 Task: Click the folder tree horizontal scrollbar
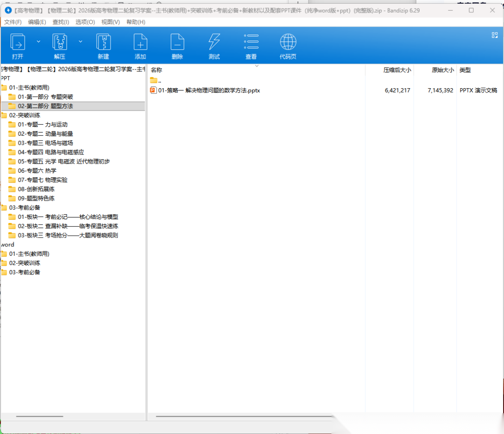pos(40,416)
